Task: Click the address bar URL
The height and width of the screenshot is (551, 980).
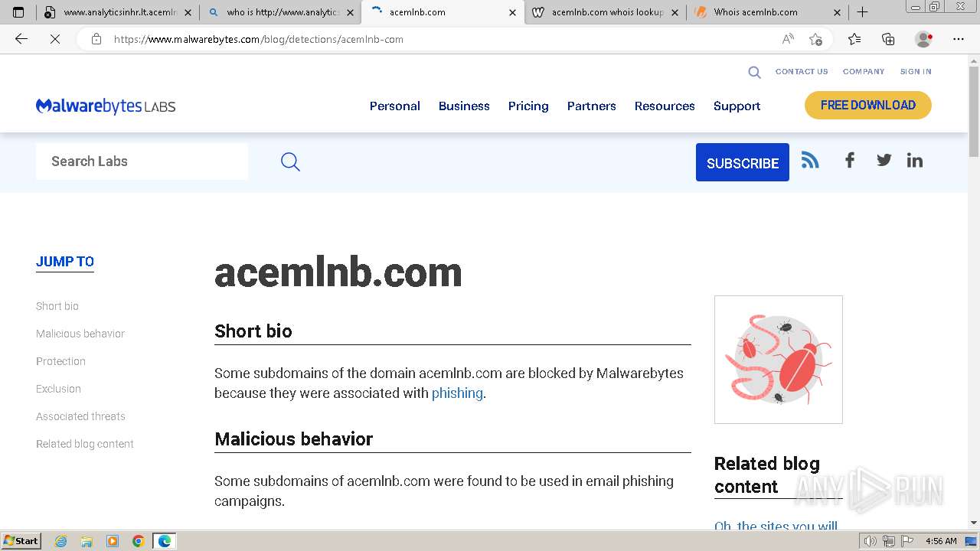Action: (x=259, y=39)
